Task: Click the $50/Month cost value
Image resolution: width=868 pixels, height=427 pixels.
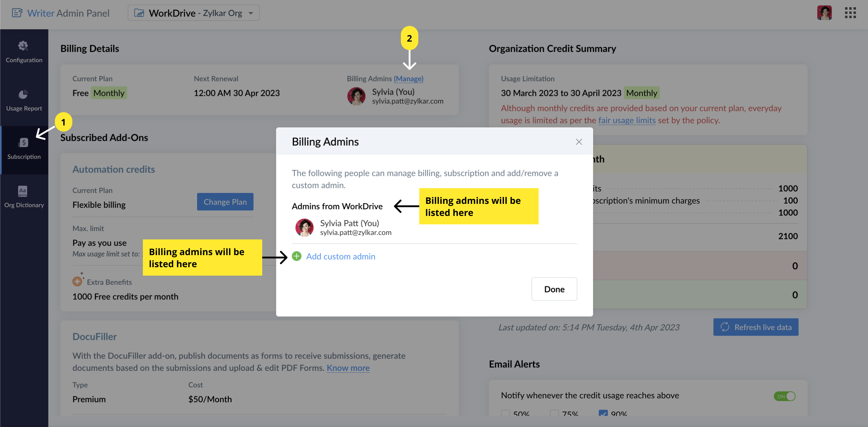Action: coord(210,399)
